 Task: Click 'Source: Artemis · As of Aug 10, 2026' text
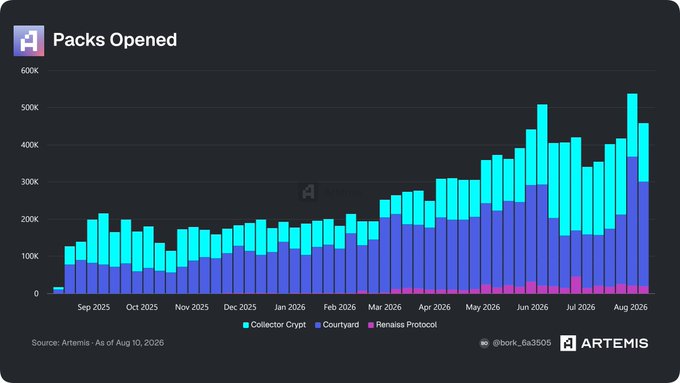(x=98, y=343)
